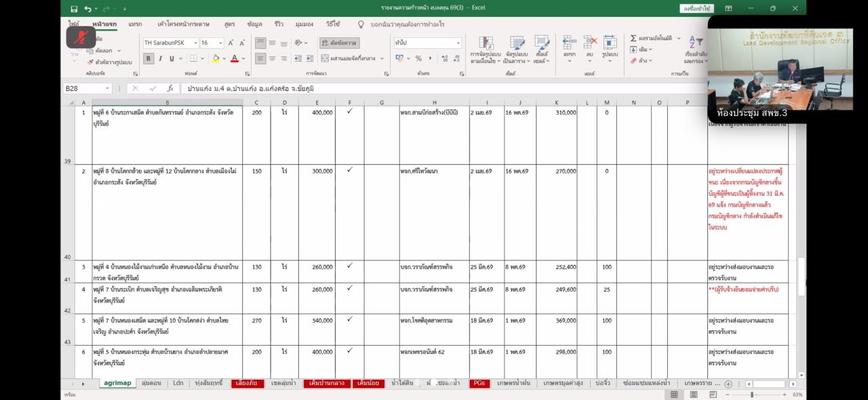Screen dimensions: 868x400
Task: Click the Save icon in title bar
Action: (x=74, y=8)
